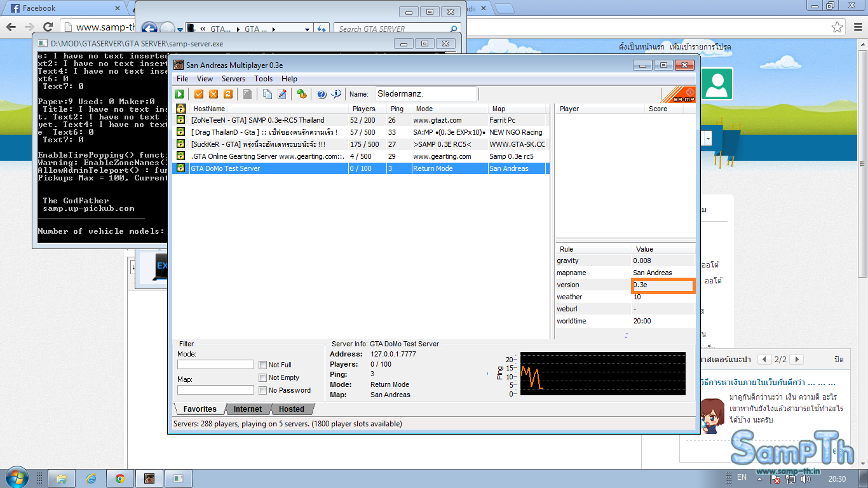Click the ปิด close link on webpage
The width and height of the screenshot is (868, 488).
pyautogui.click(x=839, y=360)
